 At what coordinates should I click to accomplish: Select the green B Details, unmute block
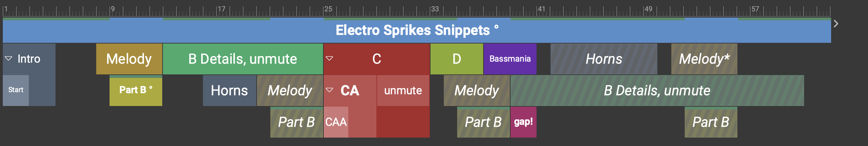tap(243, 59)
